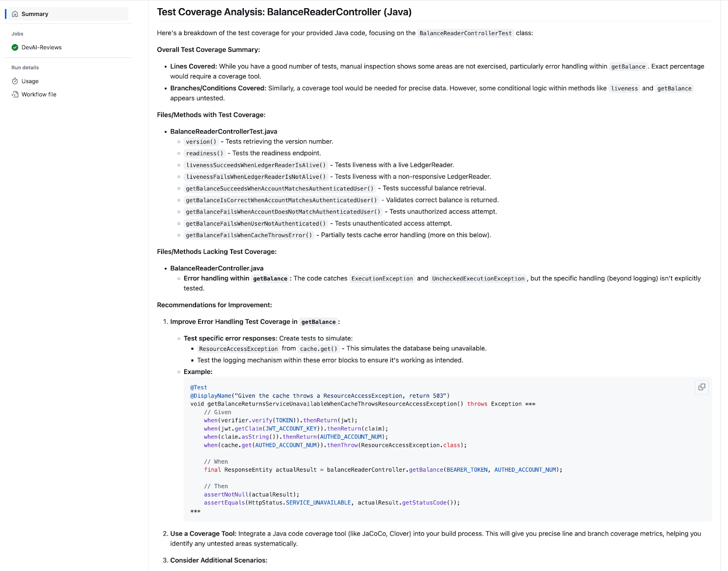Click the @Test annotation in code example
The width and height of the screenshot is (728, 571).
click(x=198, y=388)
